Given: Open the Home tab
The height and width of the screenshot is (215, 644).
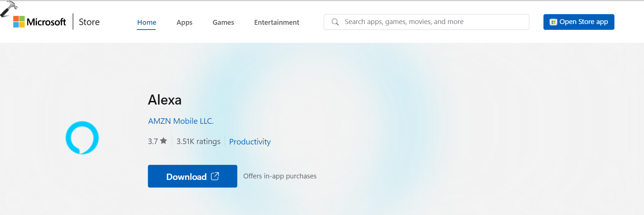Looking at the screenshot, I should click(147, 23).
